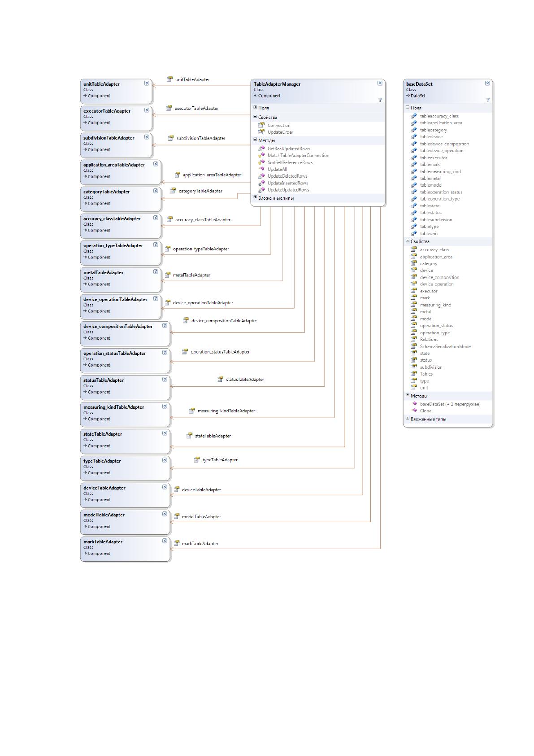Collapse the Методы section in TableAdapterManager
534x756 pixels.
click(x=255, y=140)
